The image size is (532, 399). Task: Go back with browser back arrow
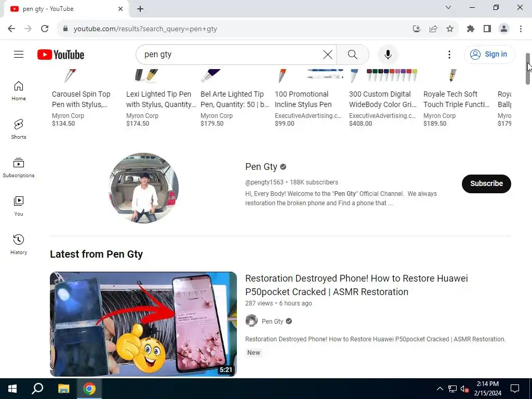point(11,29)
